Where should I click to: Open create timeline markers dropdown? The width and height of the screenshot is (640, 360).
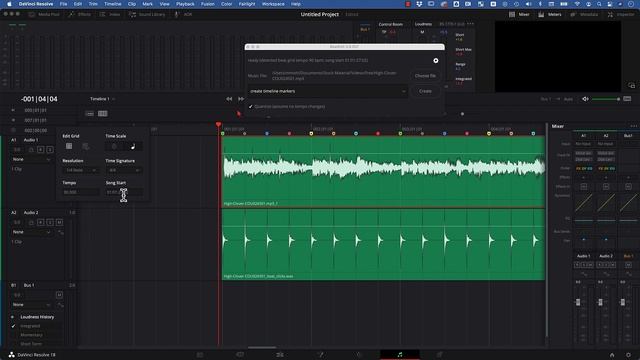327,91
